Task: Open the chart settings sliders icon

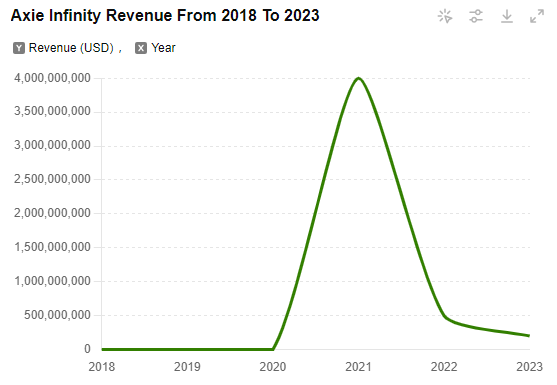Action: [476, 16]
